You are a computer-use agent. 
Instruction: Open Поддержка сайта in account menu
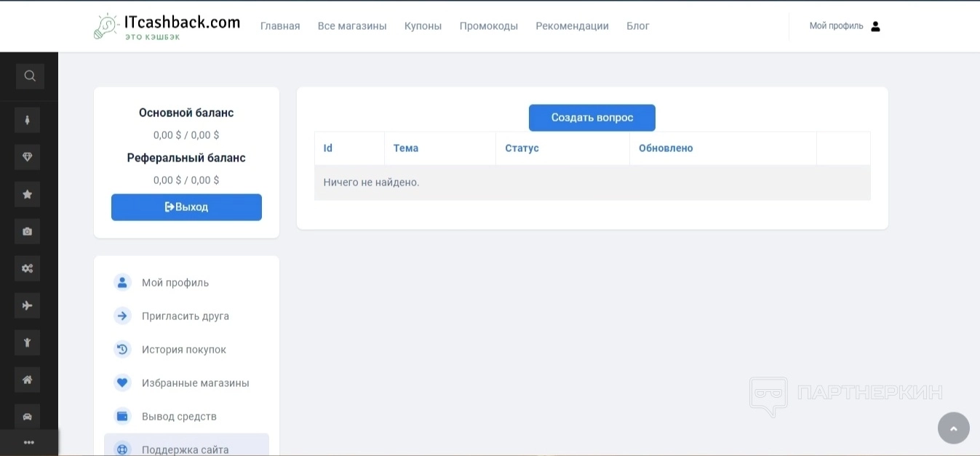(186, 446)
